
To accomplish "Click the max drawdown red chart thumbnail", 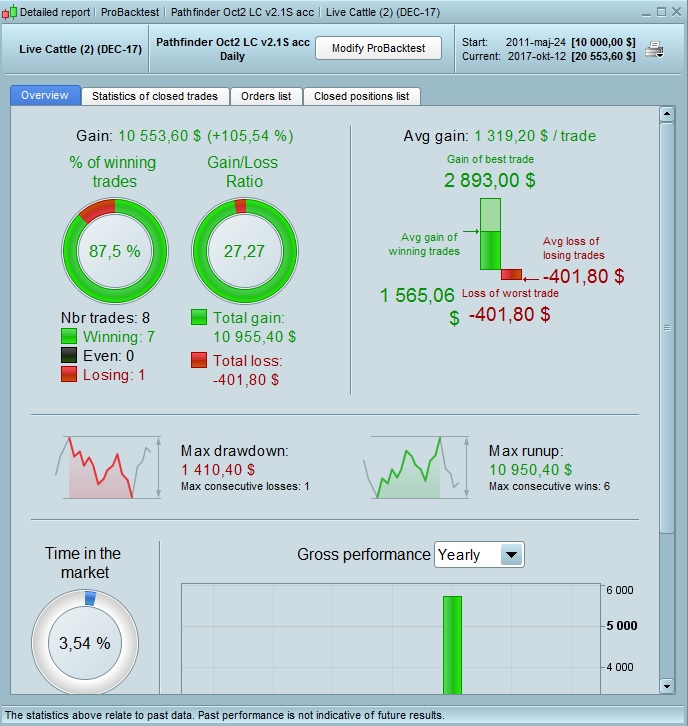I will click(109, 467).
